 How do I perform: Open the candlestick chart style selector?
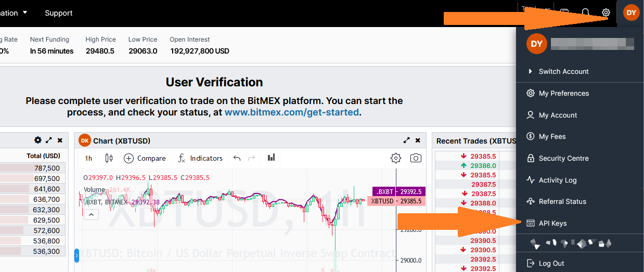[x=109, y=158]
